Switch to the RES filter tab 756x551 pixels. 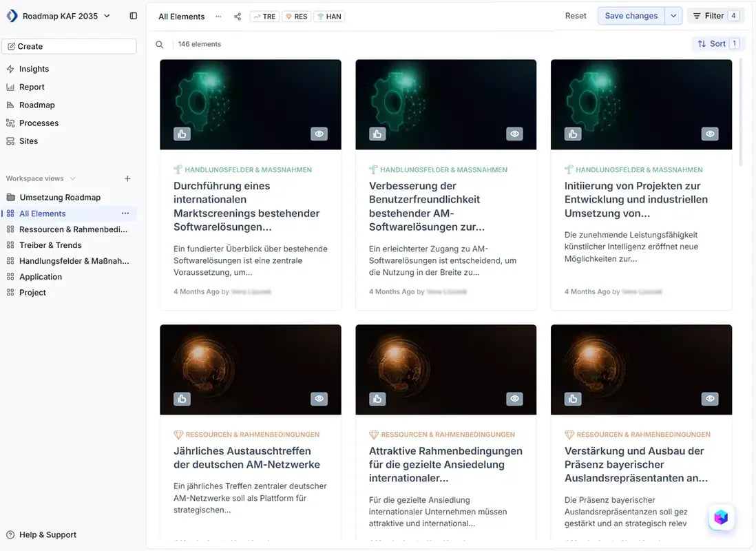(x=296, y=16)
